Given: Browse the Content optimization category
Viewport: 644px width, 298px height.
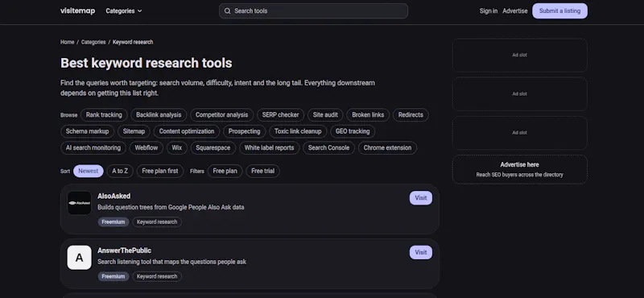Looking at the screenshot, I should (x=187, y=131).
